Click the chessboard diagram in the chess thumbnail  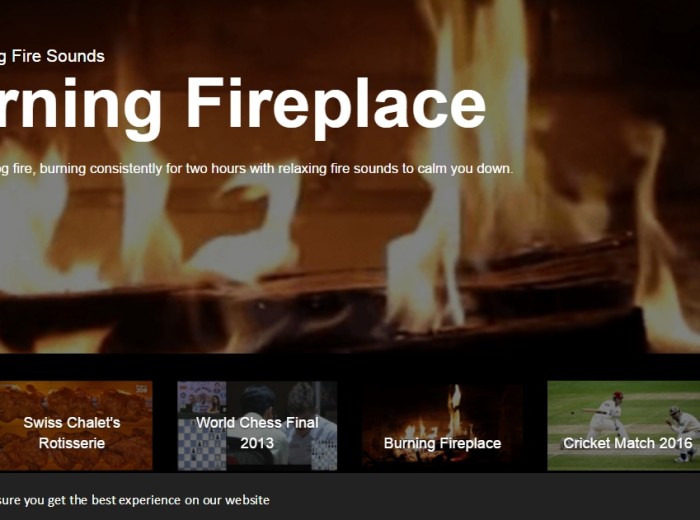[202, 444]
